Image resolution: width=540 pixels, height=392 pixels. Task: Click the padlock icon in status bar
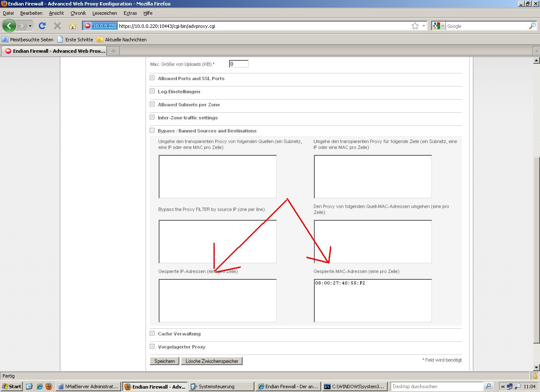(x=535, y=376)
